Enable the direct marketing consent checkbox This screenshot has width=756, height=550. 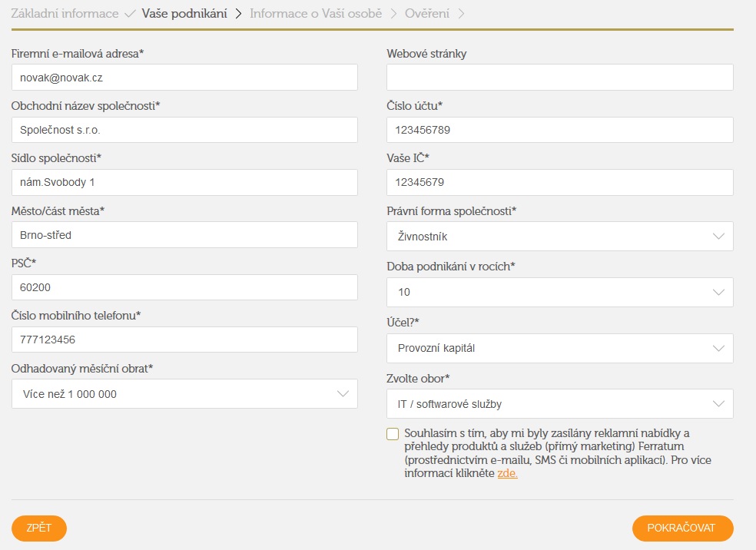393,434
